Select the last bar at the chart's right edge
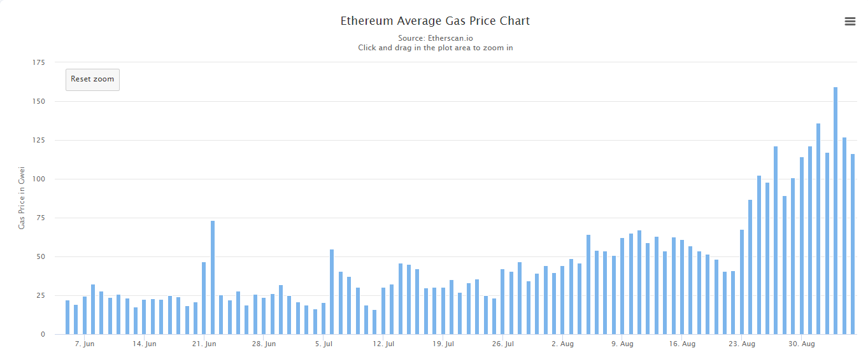This screenshot has width=868, height=357. point(853,244)
